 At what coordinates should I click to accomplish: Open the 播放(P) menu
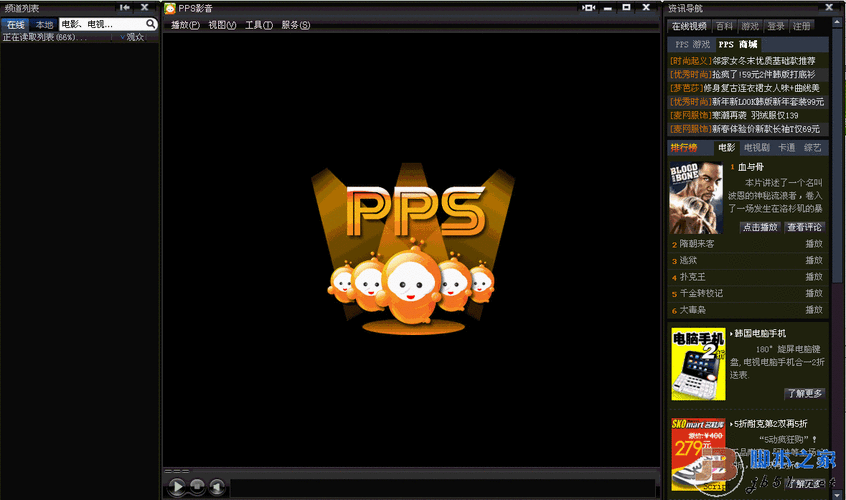click(x=185, y=25)
